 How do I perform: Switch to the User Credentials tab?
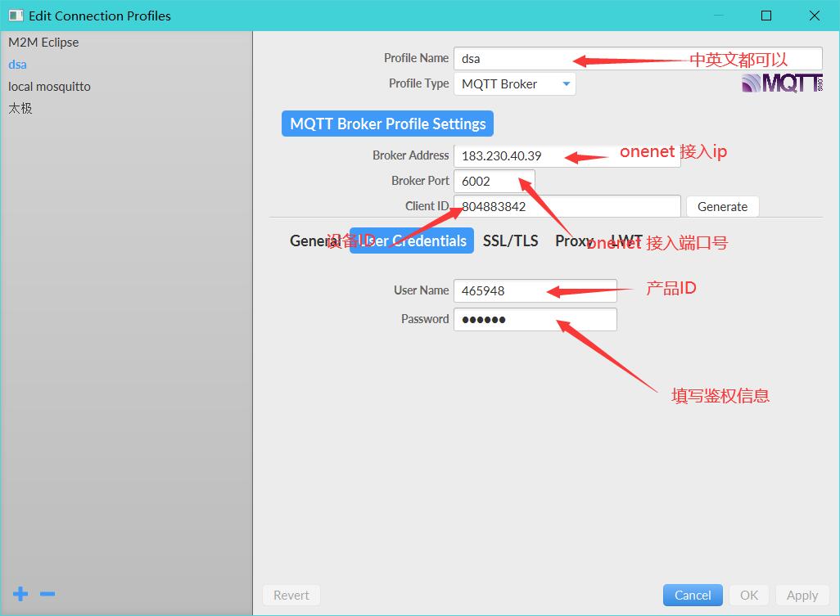point(412,241)
